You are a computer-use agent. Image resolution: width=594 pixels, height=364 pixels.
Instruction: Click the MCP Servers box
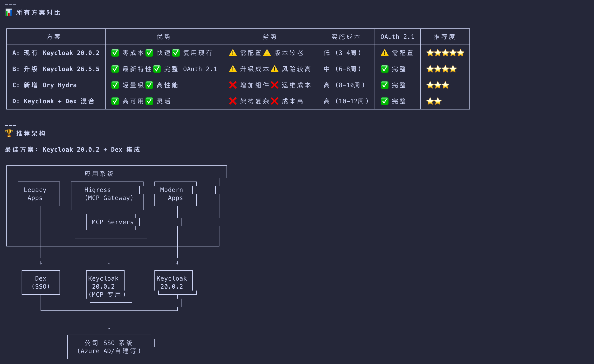tap(112, 222)
